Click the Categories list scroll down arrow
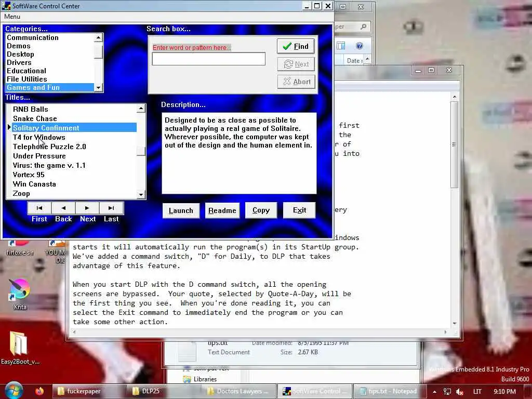Screen dimensions: 532x399 coord(98,88)
